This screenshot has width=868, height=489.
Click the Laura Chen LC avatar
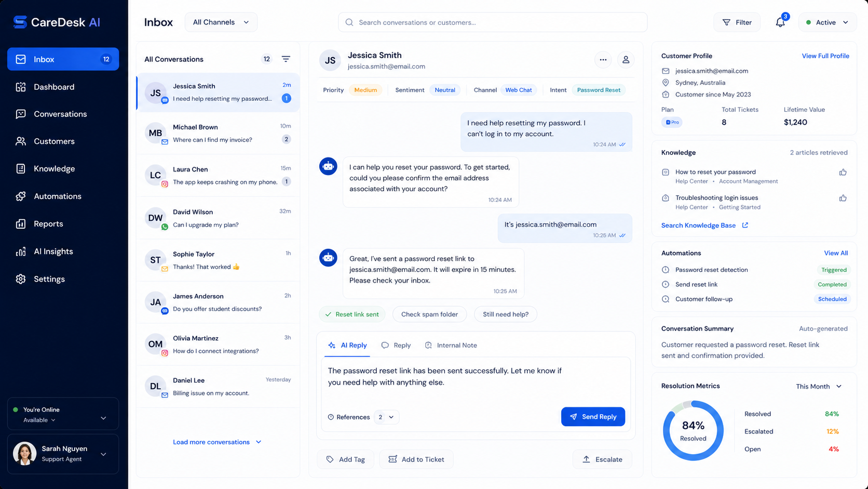155,175
